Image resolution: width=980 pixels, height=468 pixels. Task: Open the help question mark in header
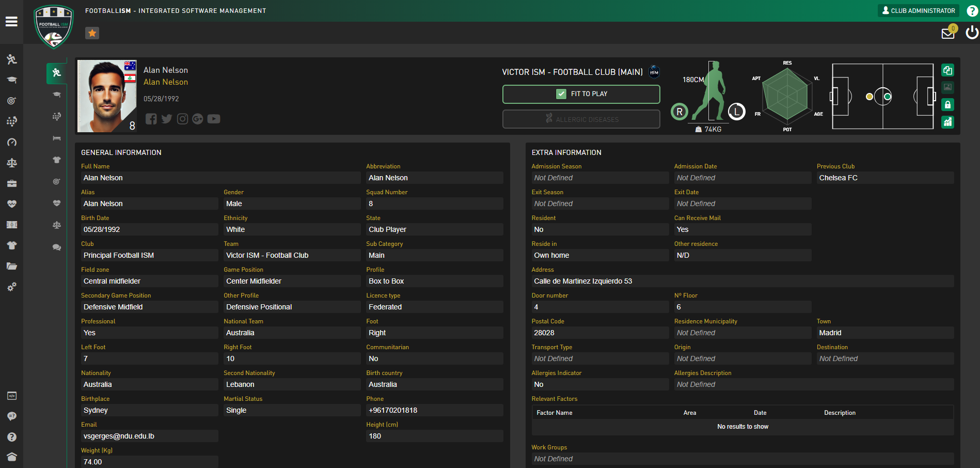tap(972, 11)
